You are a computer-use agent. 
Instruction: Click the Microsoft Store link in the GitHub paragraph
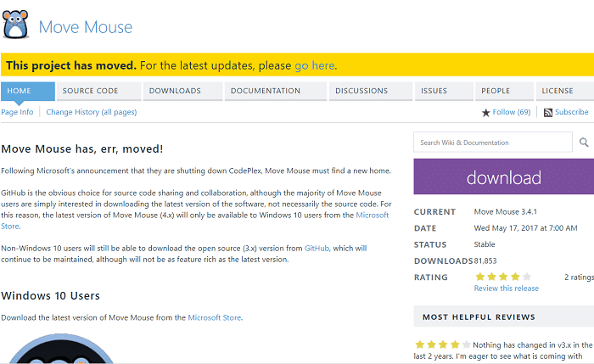coord(372,216)
